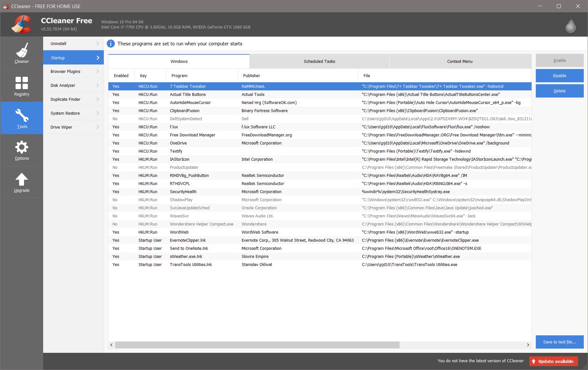This screenshot has width=588, height=370.
Task: Select the f.lux program entry
Action: [320, 127]
